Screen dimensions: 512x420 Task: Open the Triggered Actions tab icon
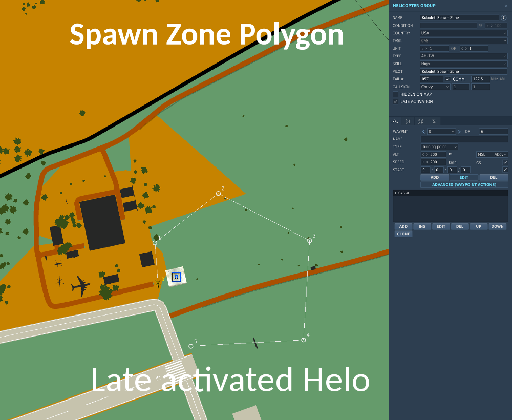(420, 121)
